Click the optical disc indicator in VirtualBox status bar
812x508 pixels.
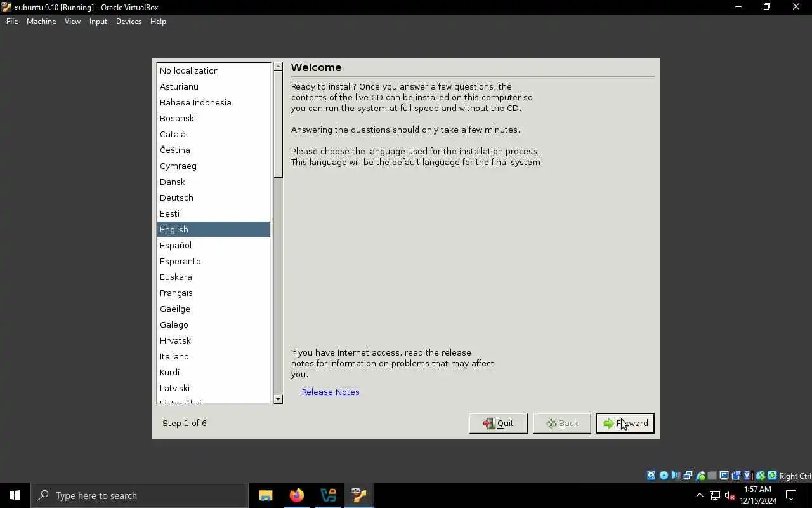(664, 476)
